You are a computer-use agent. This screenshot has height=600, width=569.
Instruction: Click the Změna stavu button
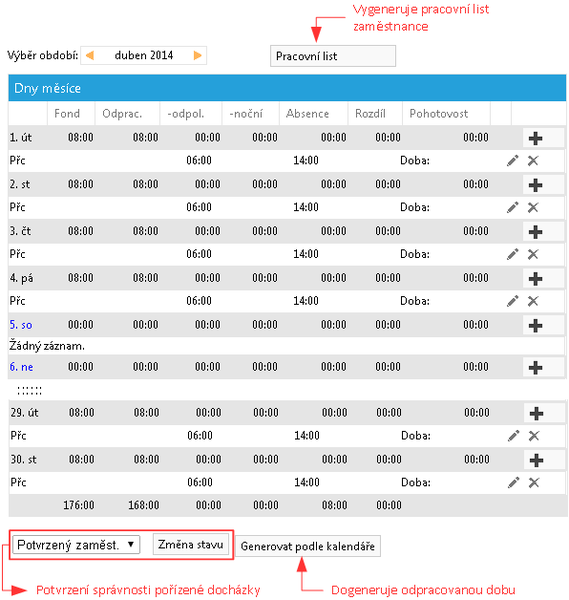coord(191,545)
